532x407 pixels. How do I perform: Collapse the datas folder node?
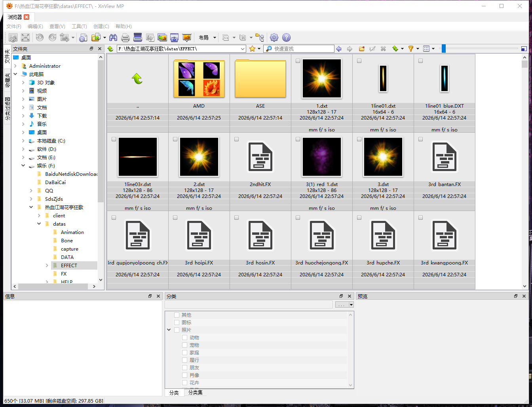click(x=39, y=224)
